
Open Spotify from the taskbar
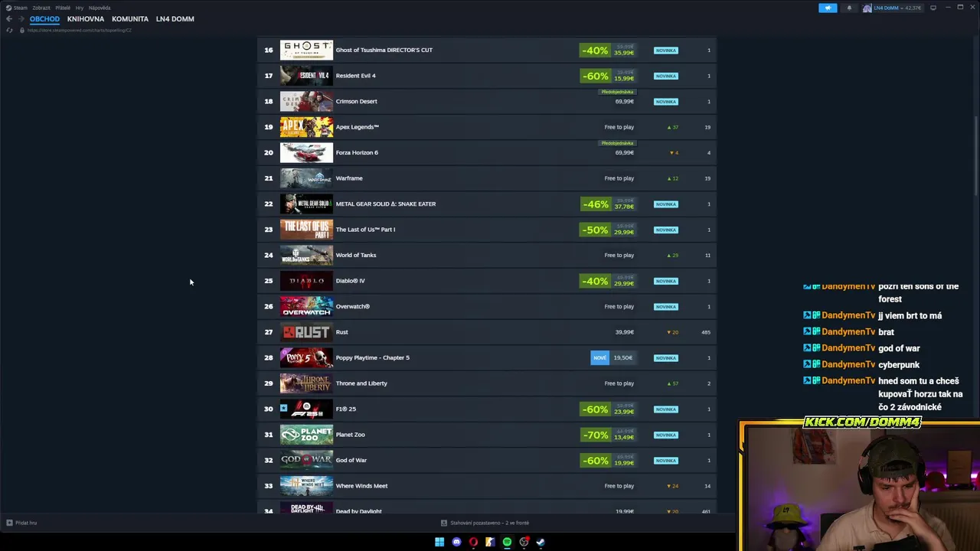pos(507,542)
